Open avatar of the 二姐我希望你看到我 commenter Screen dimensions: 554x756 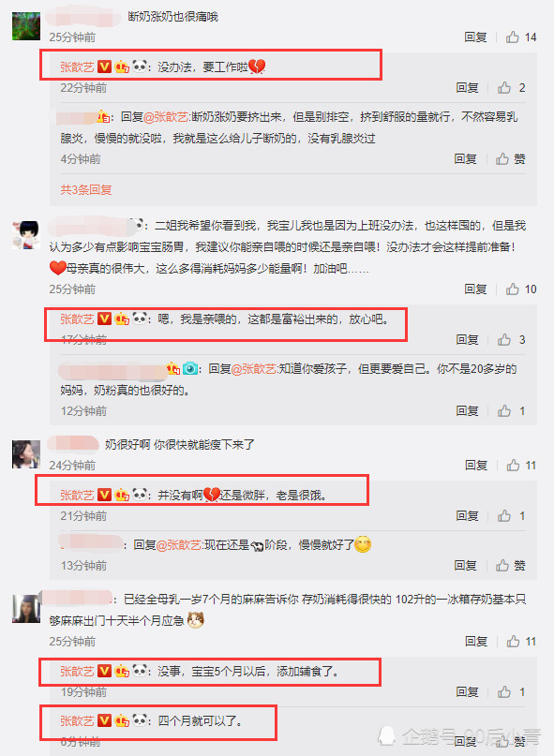[26, 235]
